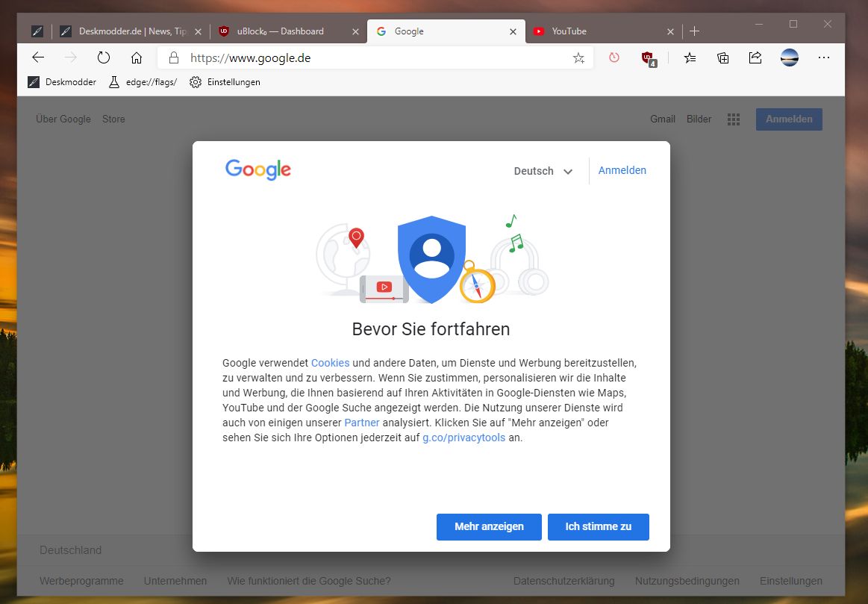The image size is (868, 604).
Task: Click Anmelden link in the dialog
Action: 622,170
